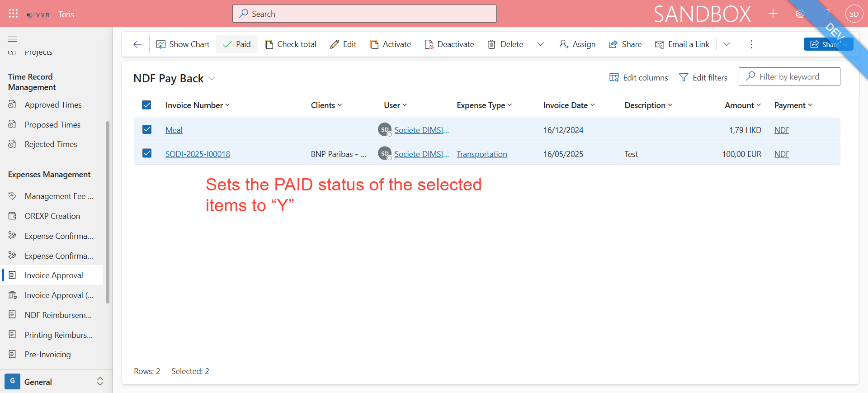Open the SD user account avatar
Screen dimensions: 868x393
[x=854, y=14]
